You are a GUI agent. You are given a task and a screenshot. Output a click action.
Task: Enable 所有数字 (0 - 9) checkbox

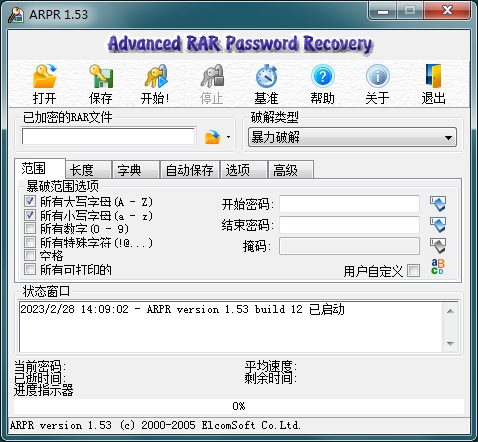(30, 228)
